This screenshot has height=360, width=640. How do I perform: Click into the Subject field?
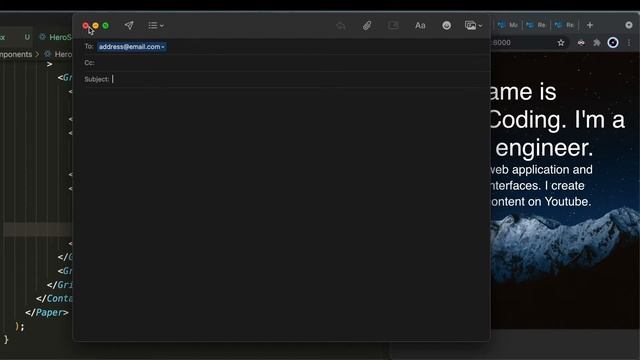pos(286,79)
